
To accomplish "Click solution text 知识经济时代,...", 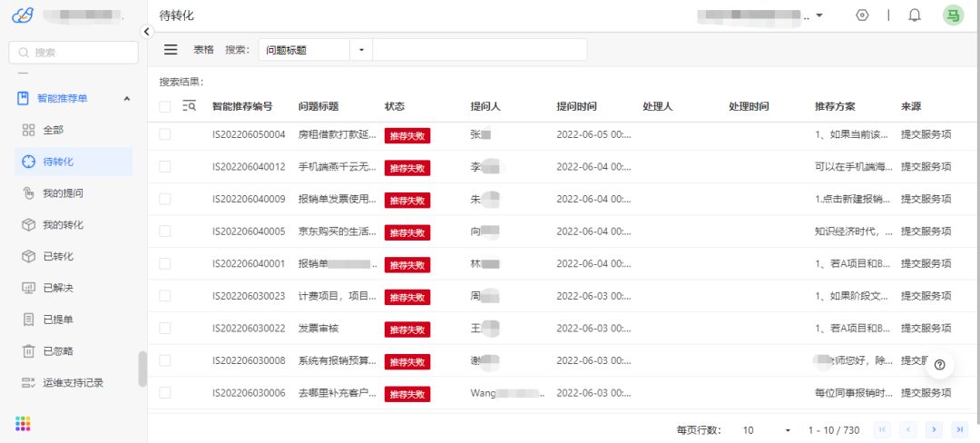I will 854,231.
